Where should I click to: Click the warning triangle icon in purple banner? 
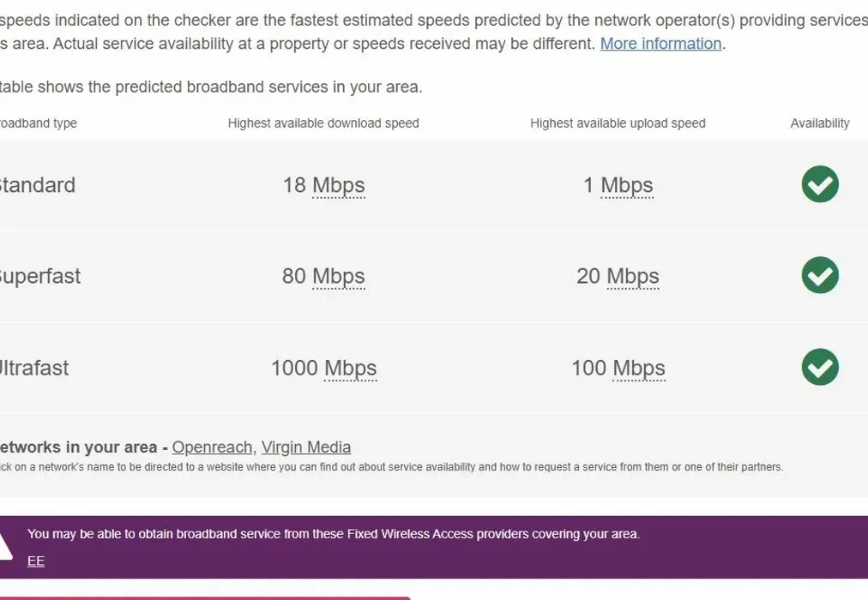(4, 543)
